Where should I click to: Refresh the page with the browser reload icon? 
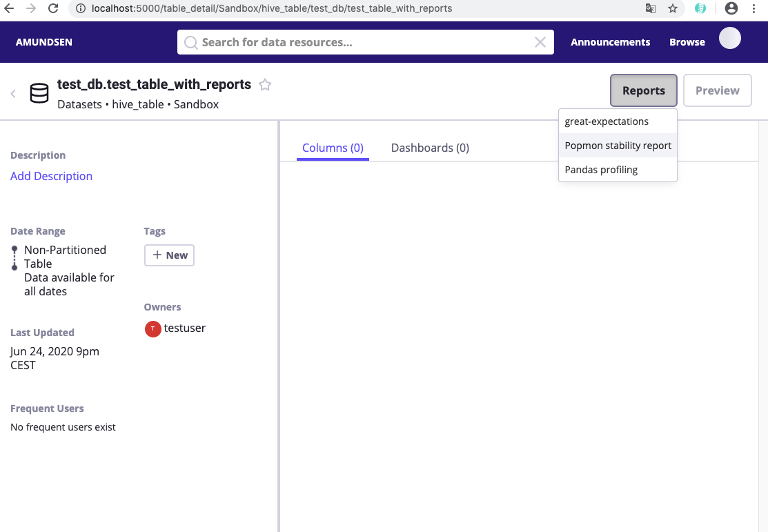coord(53,9)
